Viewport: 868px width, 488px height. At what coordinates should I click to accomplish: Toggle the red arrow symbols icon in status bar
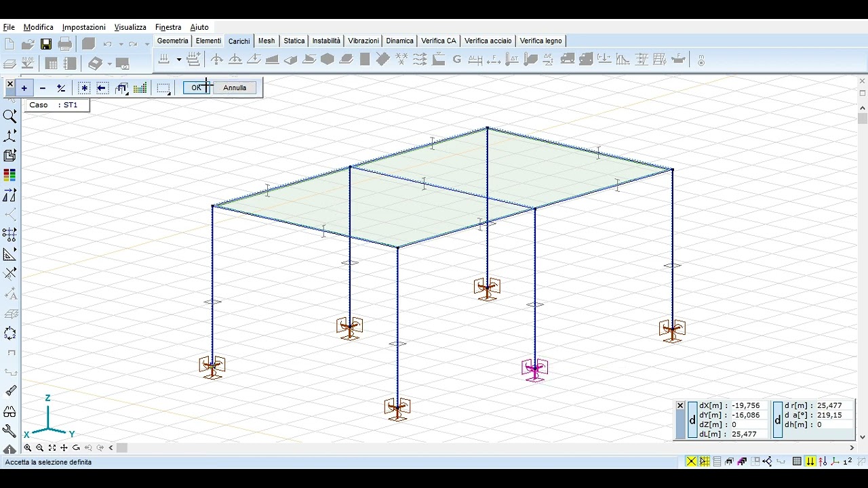(x=822, y=462)
